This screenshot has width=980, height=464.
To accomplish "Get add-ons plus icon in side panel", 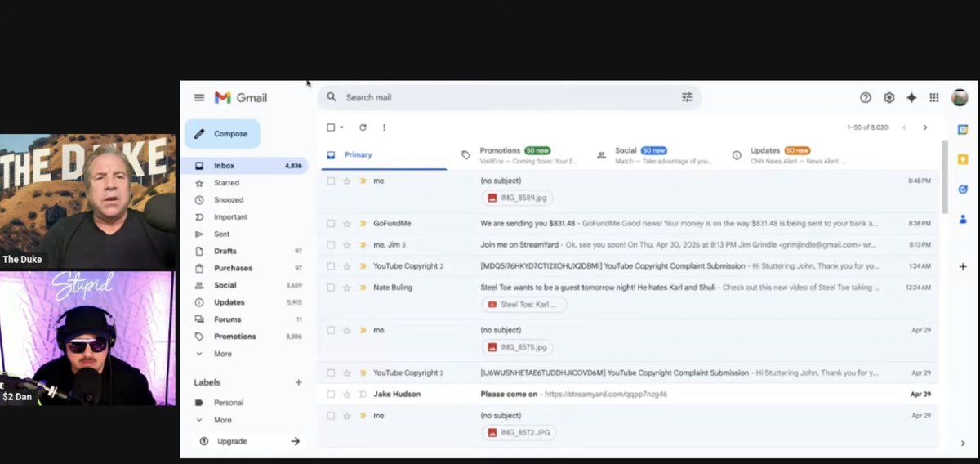I will coord(963,266).
